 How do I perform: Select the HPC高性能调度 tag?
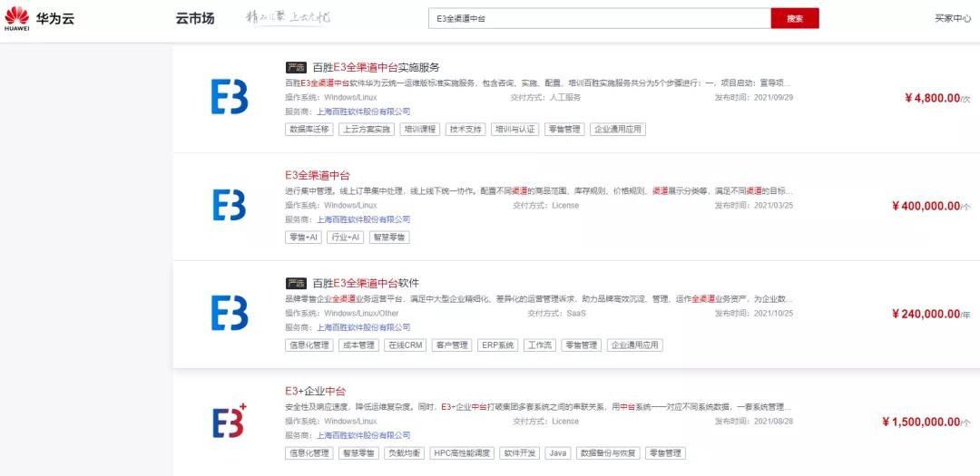coord(462,453)
